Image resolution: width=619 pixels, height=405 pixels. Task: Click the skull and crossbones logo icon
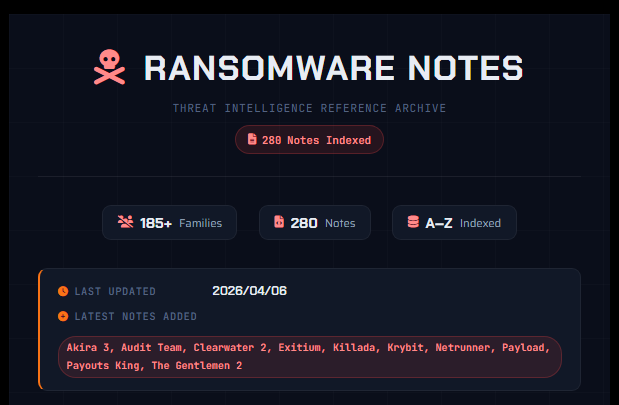[109, 67]
